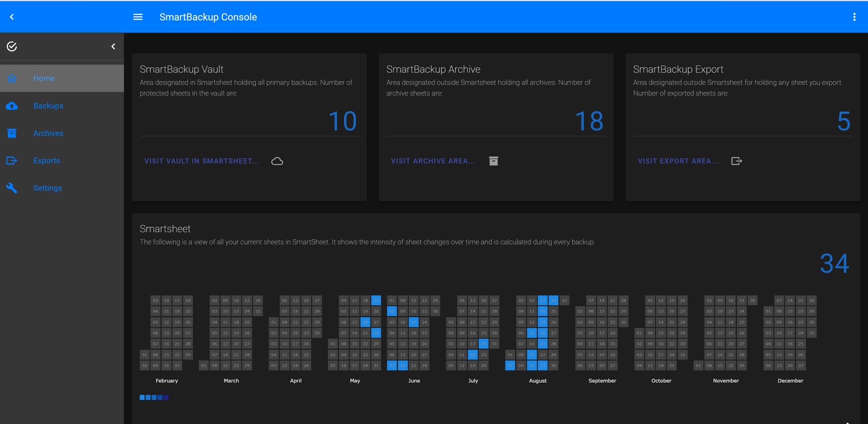Click day 01 in September

click(x=580, y=311)
